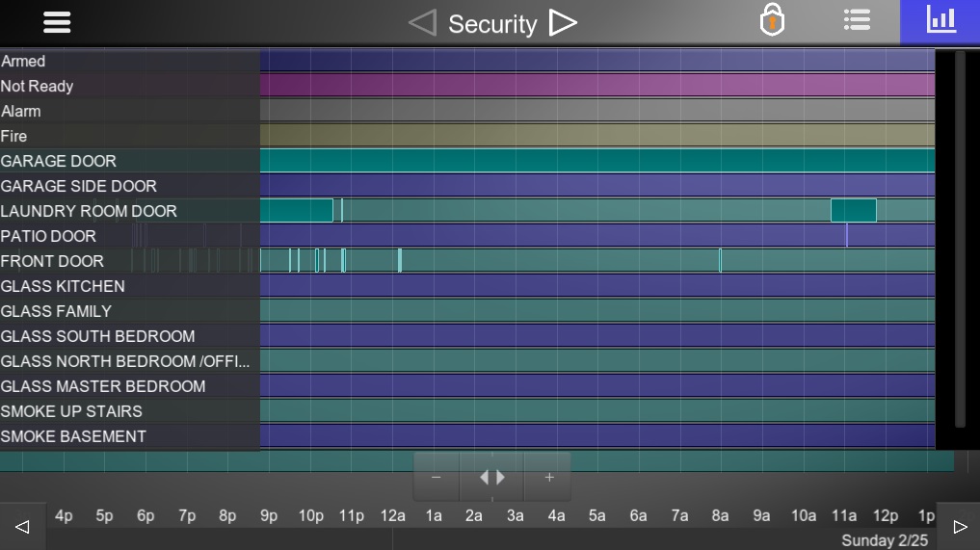980x550 pixels.
Task: Click the padlock security icon
Action: (772, 21)
